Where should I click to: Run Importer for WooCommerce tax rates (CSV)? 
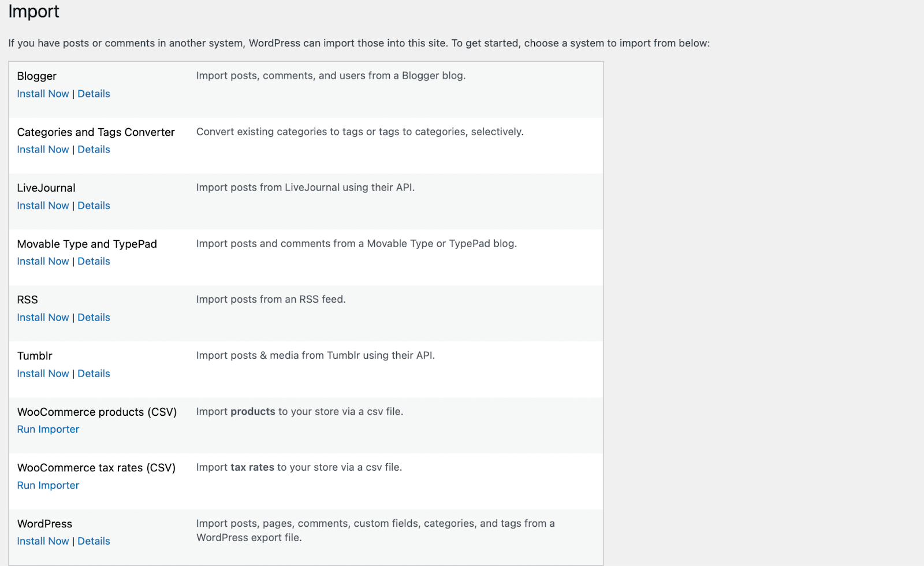[48, 485]
